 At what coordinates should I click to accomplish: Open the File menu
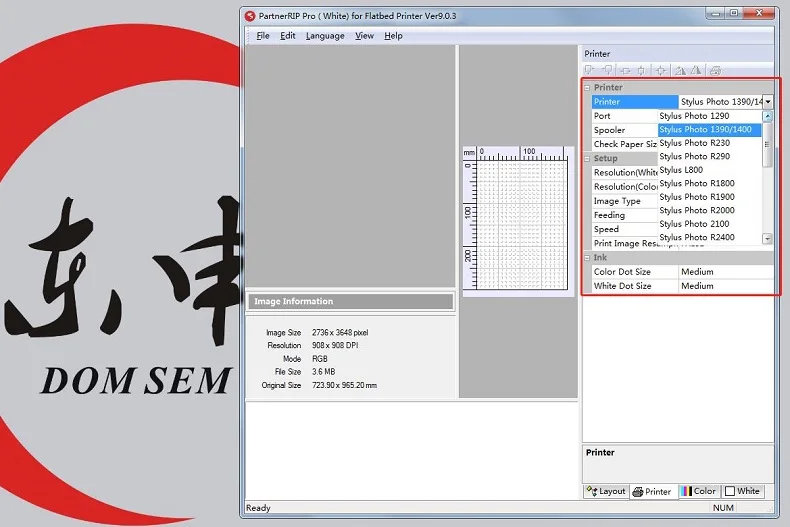coord(263,36)
